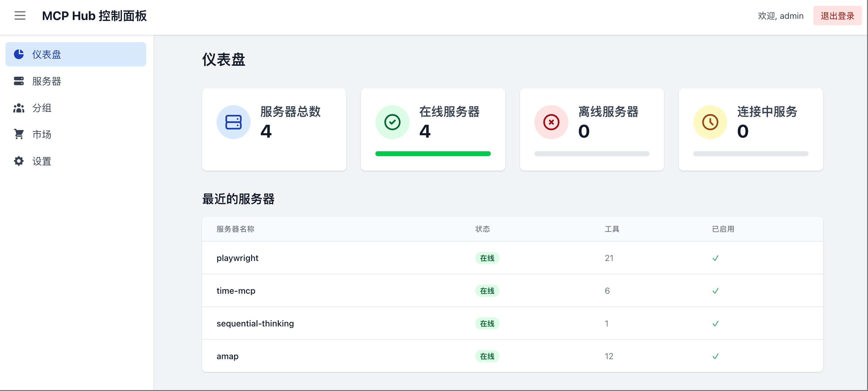Toggle the enabled checkmark for playwright
868x391 pixels.
pyautogui.click(x=716, y=258)
